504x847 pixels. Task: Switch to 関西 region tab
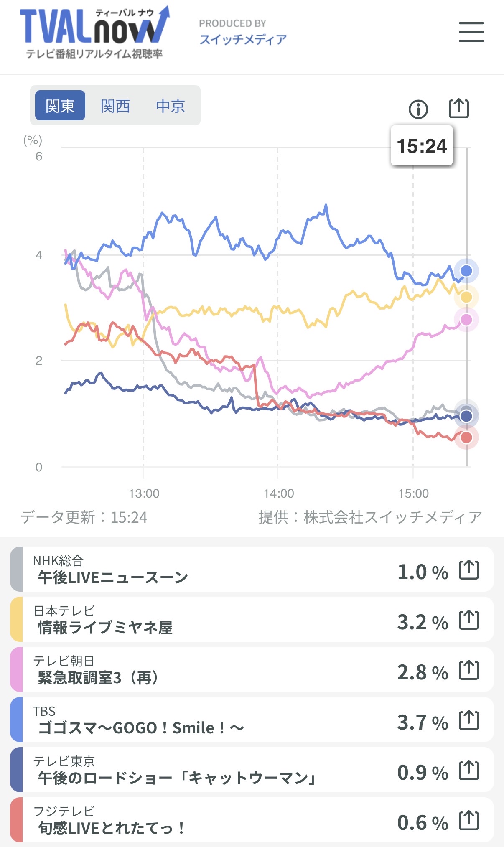[115, 106]
